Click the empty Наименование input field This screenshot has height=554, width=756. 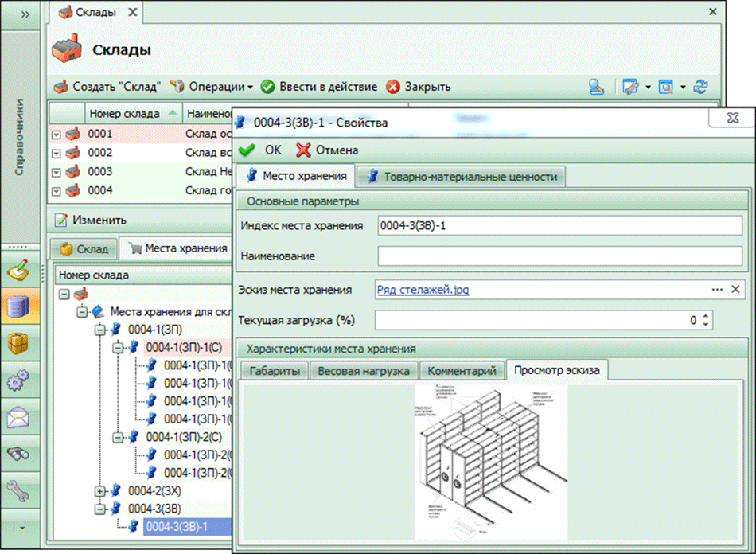point(559,256)
